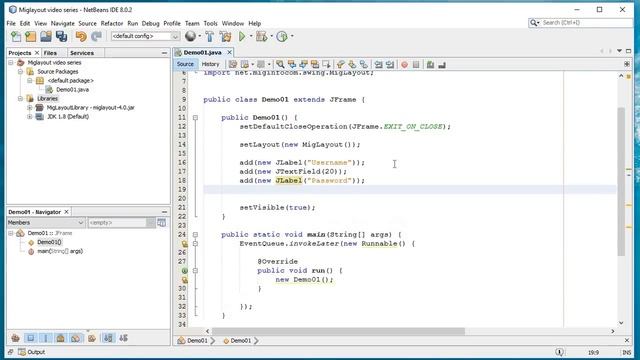The image size is (640, 360).
Task: Click the notifications icon in status bar
Action: click(559, 352)
